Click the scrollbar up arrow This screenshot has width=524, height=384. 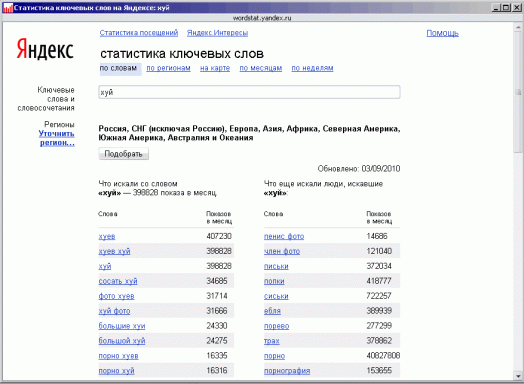point(518,27)
